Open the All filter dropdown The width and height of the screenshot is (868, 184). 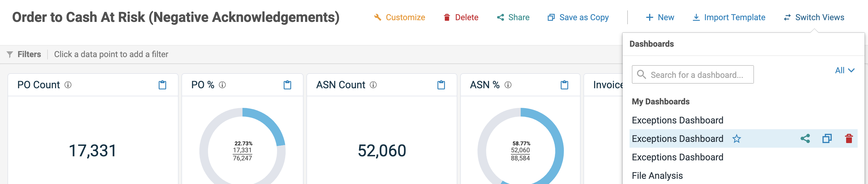tap(844, 70)
